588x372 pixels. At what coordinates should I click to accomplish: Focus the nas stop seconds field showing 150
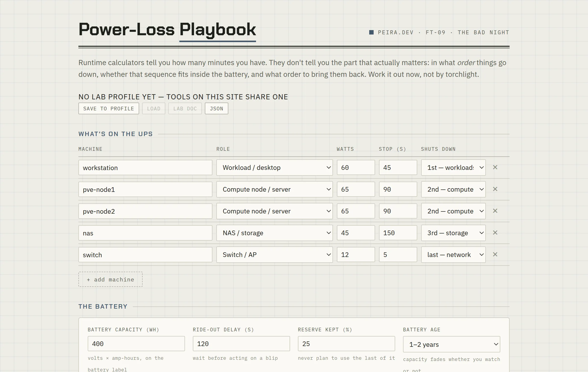[398, 233]
